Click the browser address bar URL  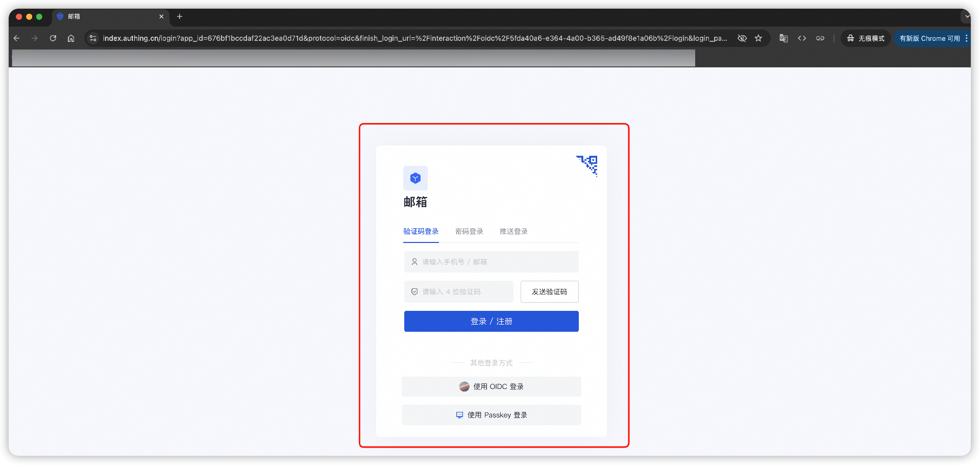click(415, 38)
